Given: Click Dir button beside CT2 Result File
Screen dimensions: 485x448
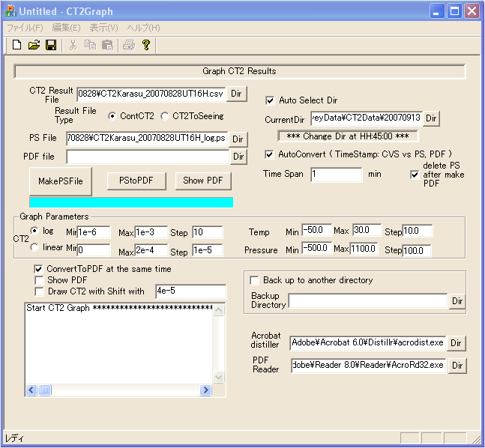Looking at the screenshot, I should [237, 94].
